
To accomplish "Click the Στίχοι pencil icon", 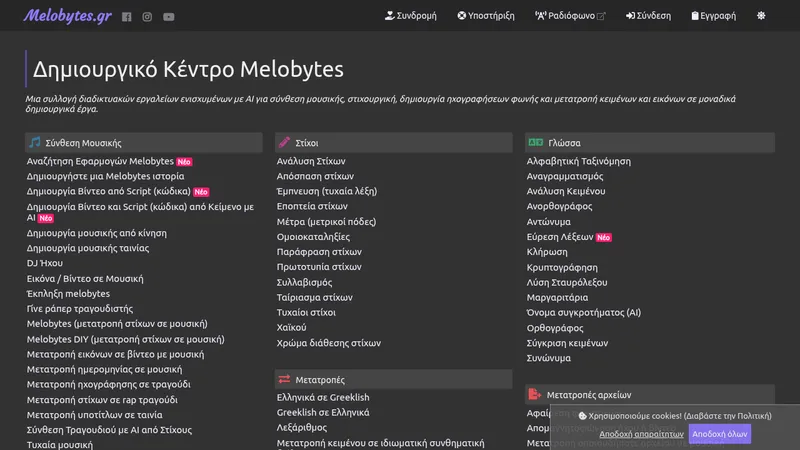I will [284, 142].
